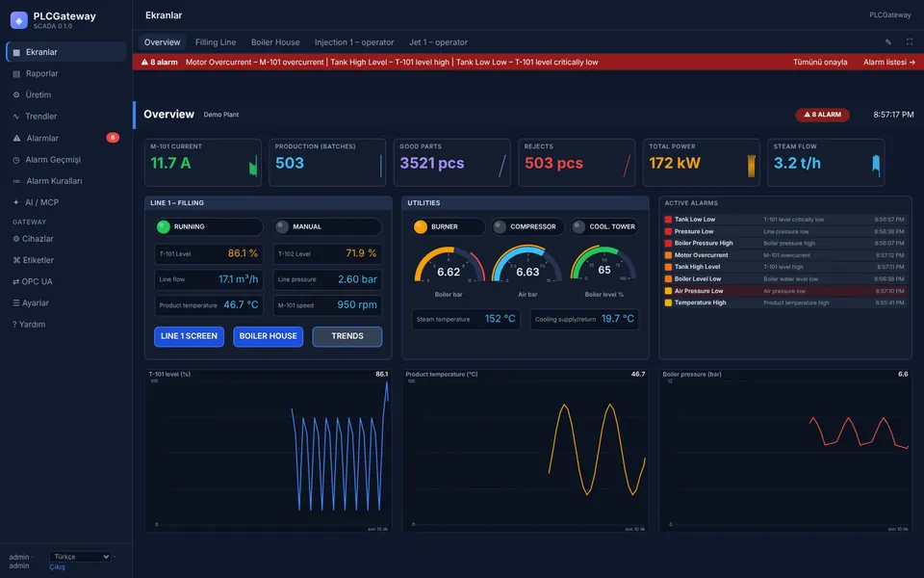
Task: Click the red 8 badge beside Alarmlar
Action: 113,138
